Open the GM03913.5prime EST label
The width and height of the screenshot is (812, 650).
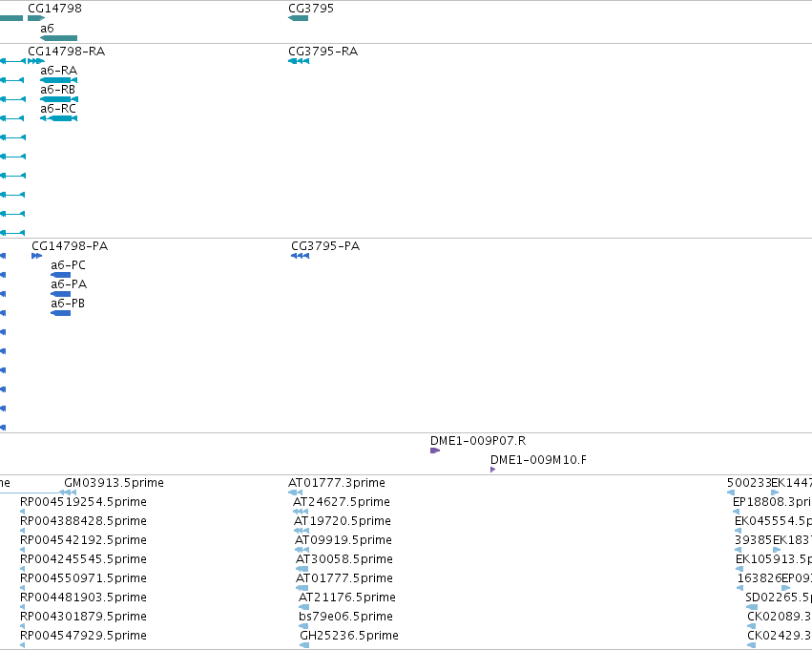click(114, 483)
